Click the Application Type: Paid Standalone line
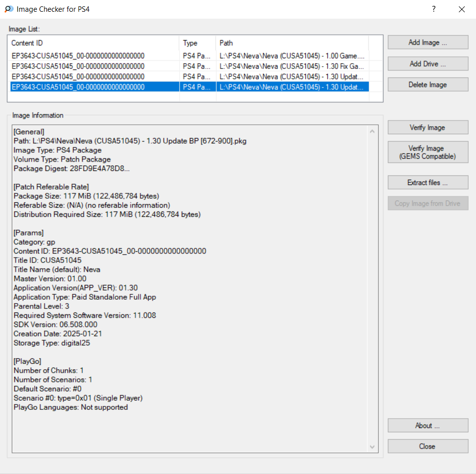This screenshot has width=476, height=474. 85,297
